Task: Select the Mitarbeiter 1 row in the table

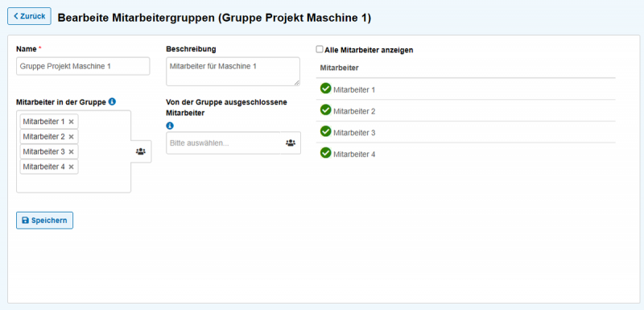Action: point(466,89)
